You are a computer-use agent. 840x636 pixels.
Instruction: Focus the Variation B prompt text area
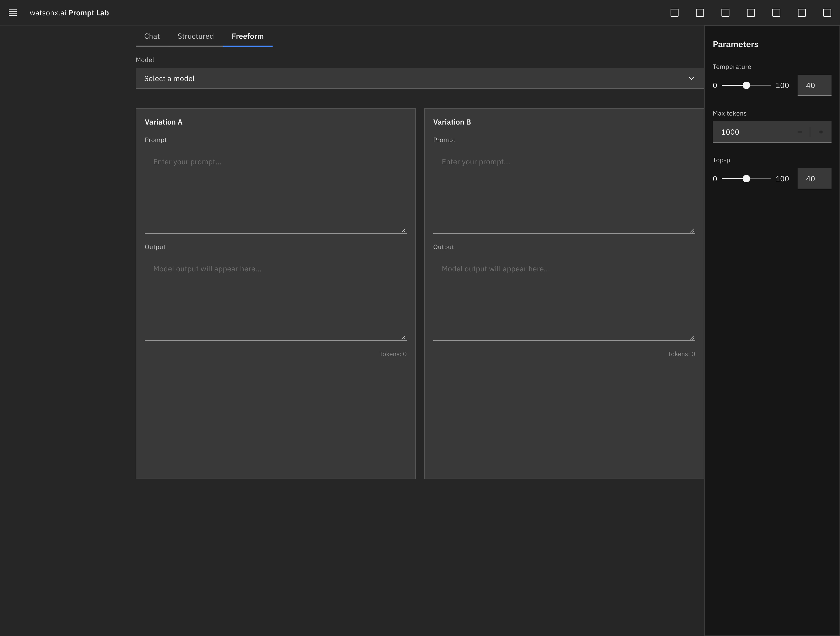564,191
